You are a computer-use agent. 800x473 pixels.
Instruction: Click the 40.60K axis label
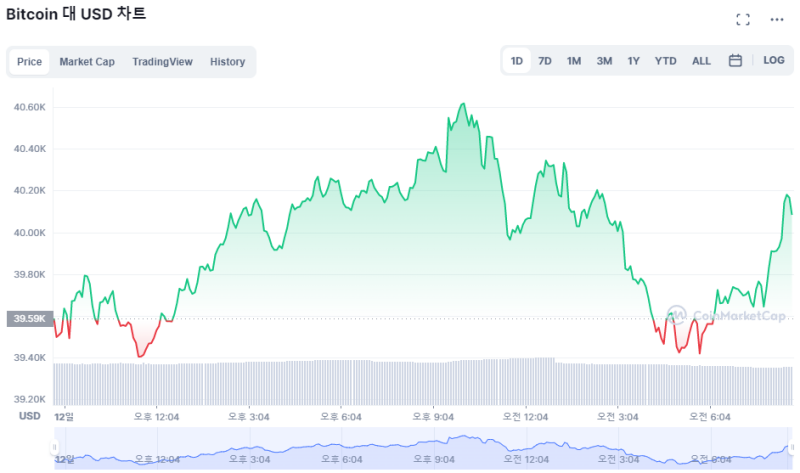[x=30, y=107]
